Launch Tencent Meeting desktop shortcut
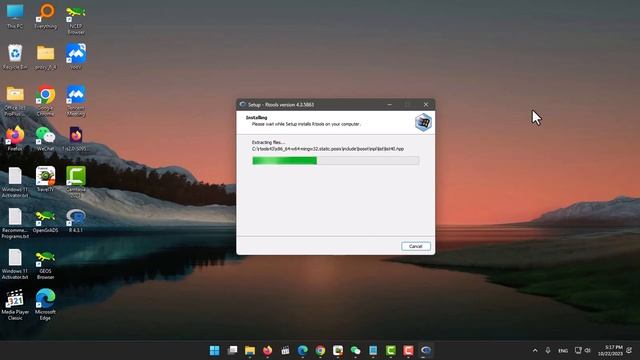This screenshot has width=640, height=360. click(76, 100)
